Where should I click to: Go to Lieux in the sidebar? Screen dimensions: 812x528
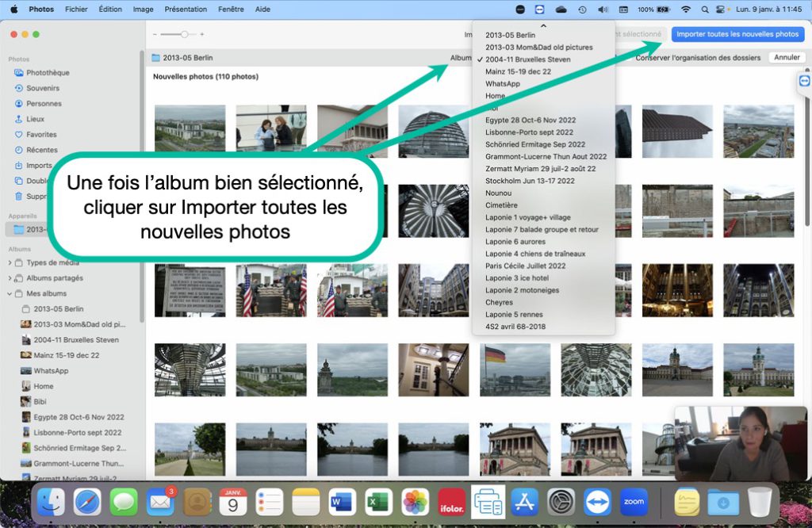pyautogui.click(x=35, y=119)
